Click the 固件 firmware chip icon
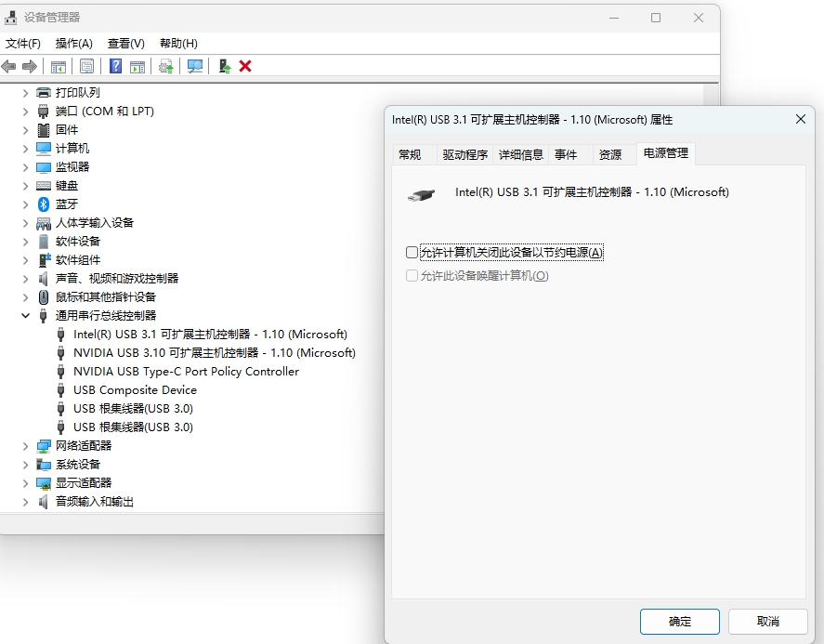 coord(44,130)
